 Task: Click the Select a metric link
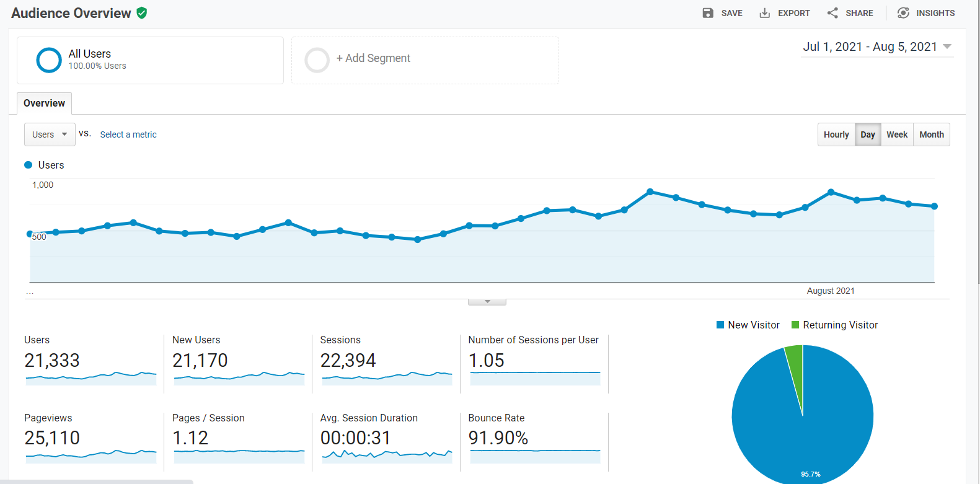coord(128,134)
